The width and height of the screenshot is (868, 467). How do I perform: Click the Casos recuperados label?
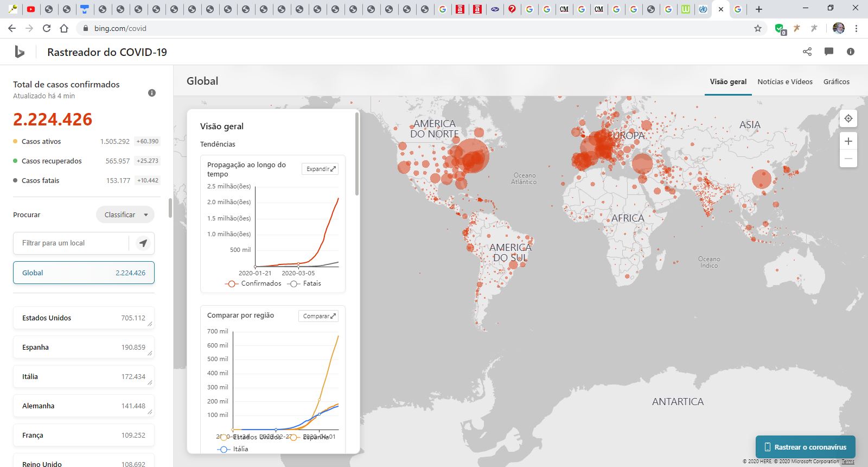pyautogui.click(x=52, y=161)
